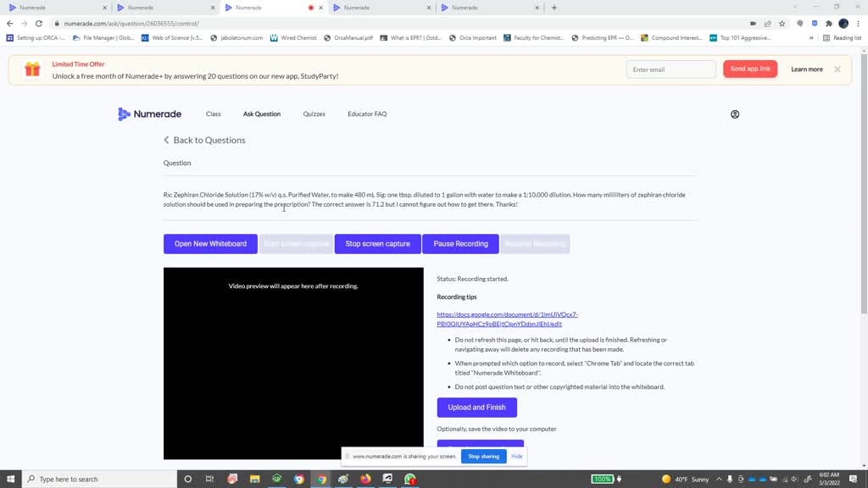Dismiss the Limited Time Offer banner
This screenshot has height=488, width=868.
pyautogui.click(x=837, y=69)
